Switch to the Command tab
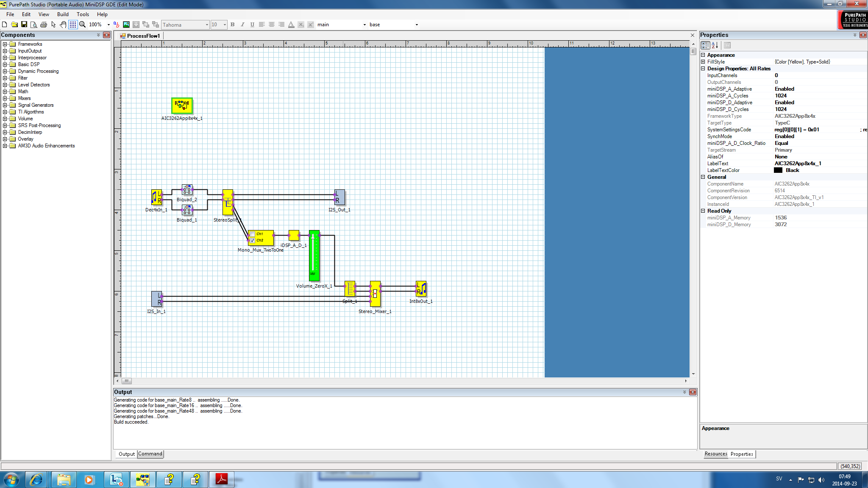The image size is (868, 488). click(x=150, y=454)
